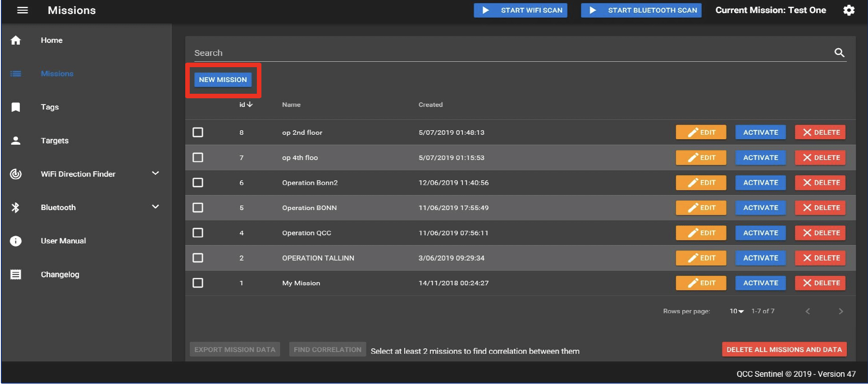Image resolution: width=868 pixels, height=384 pixels.
Task: Expand the WiFi Direction Finder submenu
Action: (x=155, y=174)
